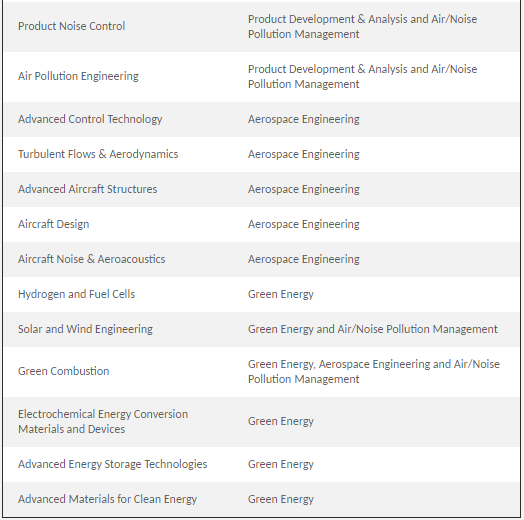Select Advanced Materials for Clean Energy
The height and width of the screenshot is (520, 524).
(107, 499)
